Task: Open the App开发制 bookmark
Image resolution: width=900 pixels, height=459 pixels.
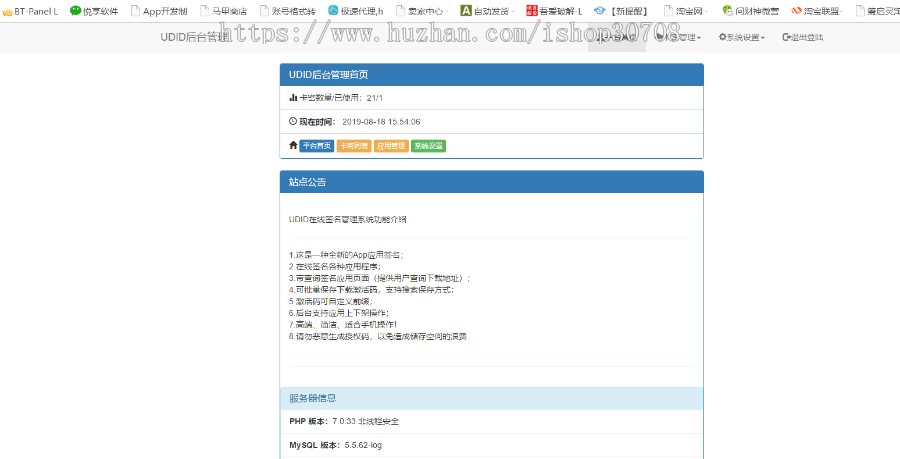Action: [x=159, y=11]
